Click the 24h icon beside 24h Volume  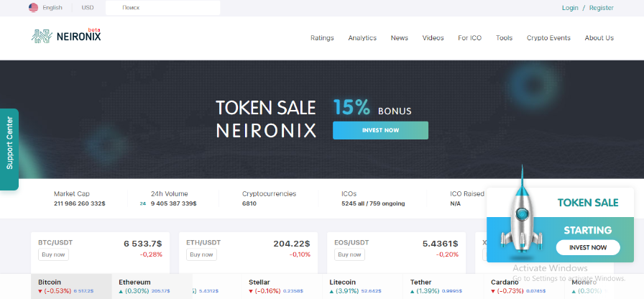pos(142,203)
